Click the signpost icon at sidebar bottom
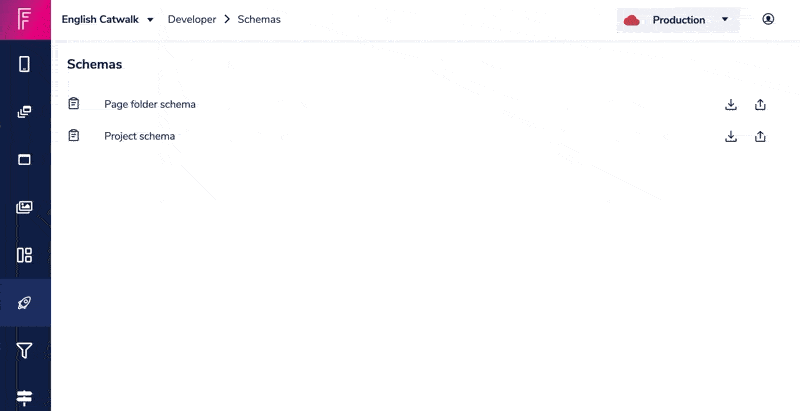Viewport: 800px width, 411px height. click(x=24, y=398)
